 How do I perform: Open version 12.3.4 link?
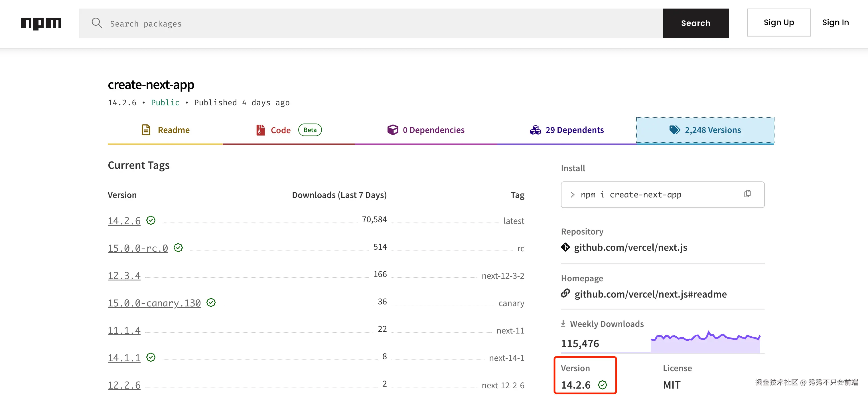point(124,275)
